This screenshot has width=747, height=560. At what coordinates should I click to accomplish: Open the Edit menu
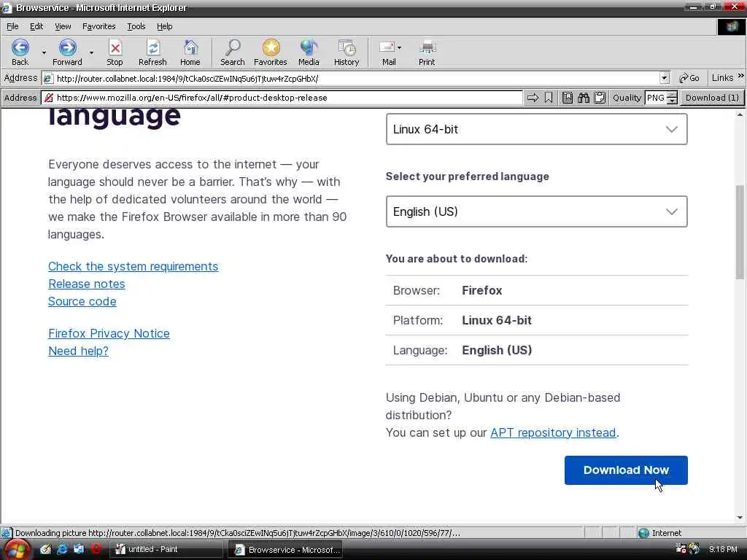(x=36, y=26)
